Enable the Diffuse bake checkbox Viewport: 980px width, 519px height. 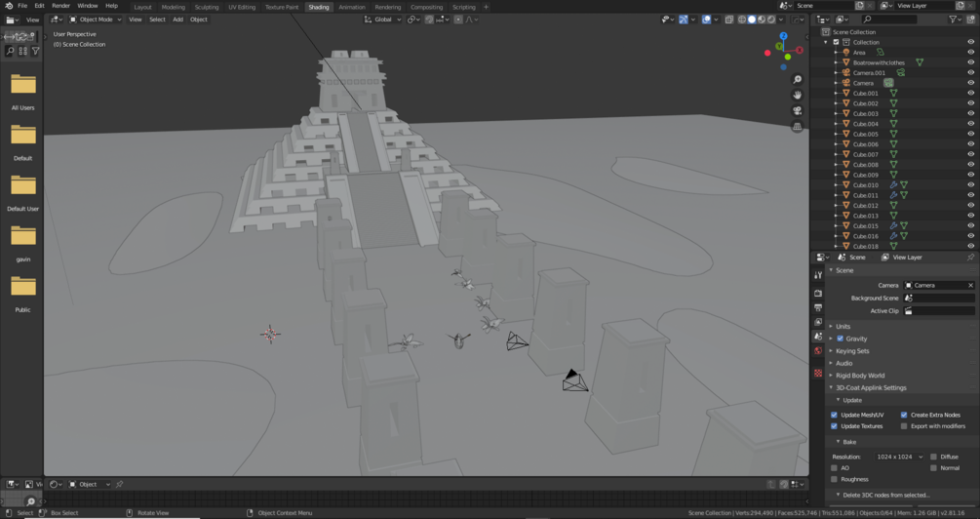click(933, 457)
